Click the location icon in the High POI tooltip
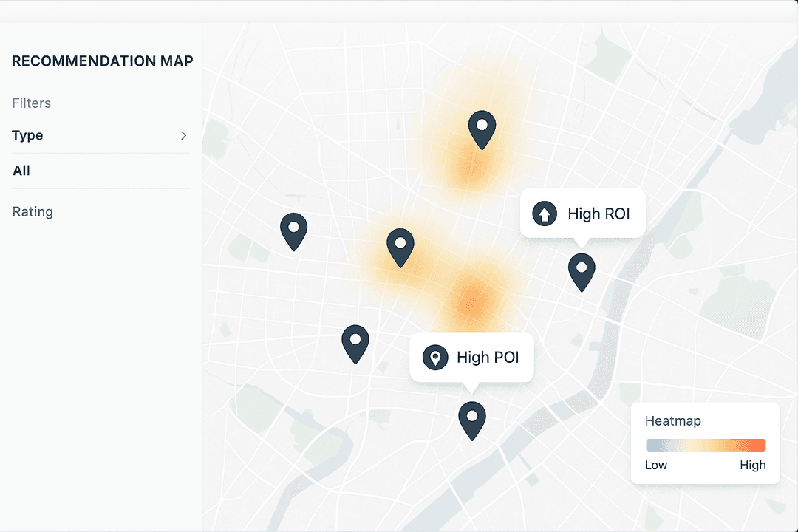This screenshot has width=798, height=532. [x=435, y=358]
